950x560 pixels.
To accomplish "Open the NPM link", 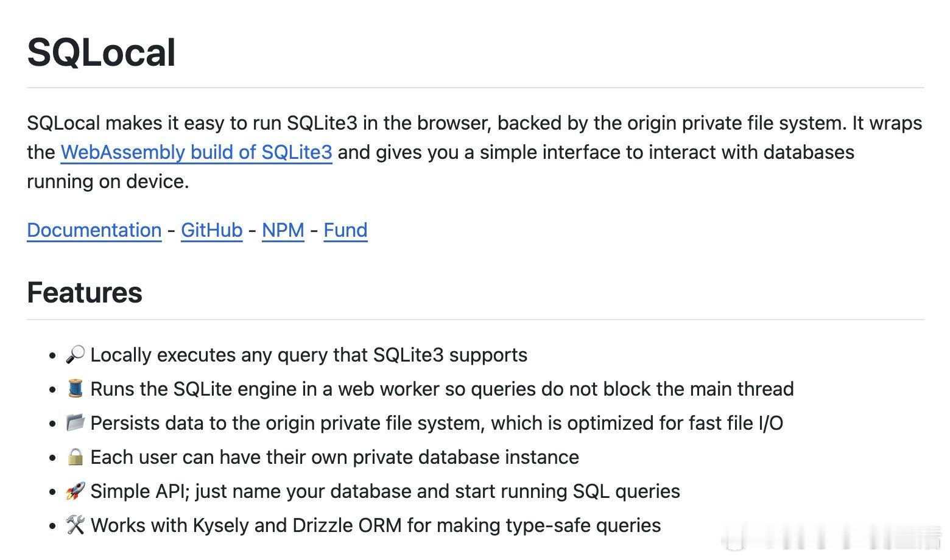I will (x=283, y=230).
